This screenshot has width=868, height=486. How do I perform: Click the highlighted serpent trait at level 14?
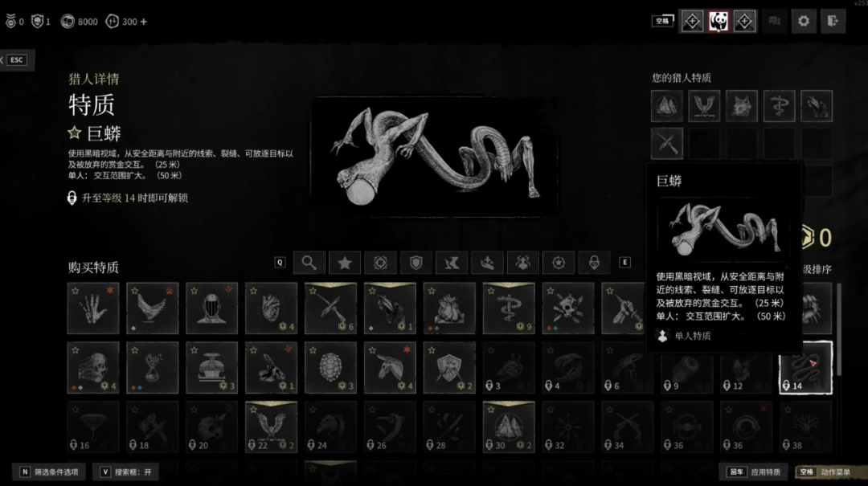[x=805, y=368]
